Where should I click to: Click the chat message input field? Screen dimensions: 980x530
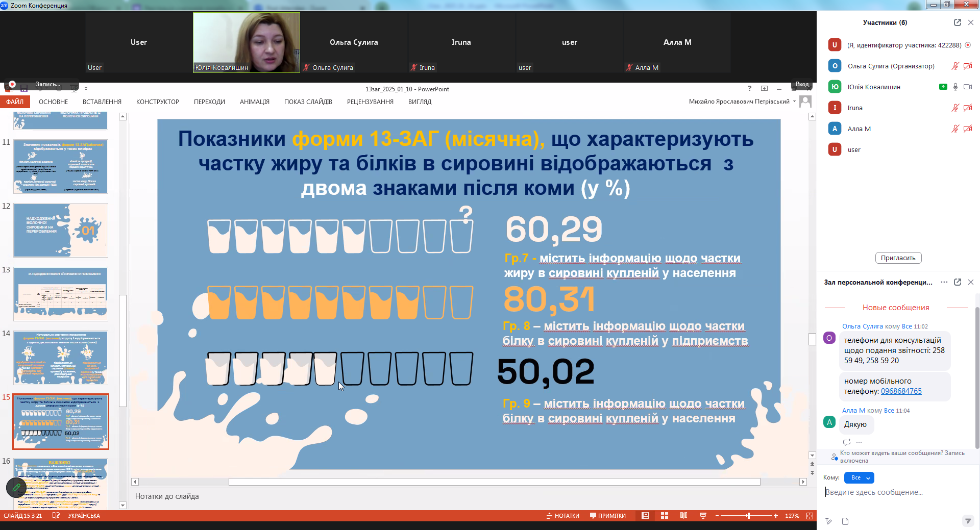coord(897,492)
